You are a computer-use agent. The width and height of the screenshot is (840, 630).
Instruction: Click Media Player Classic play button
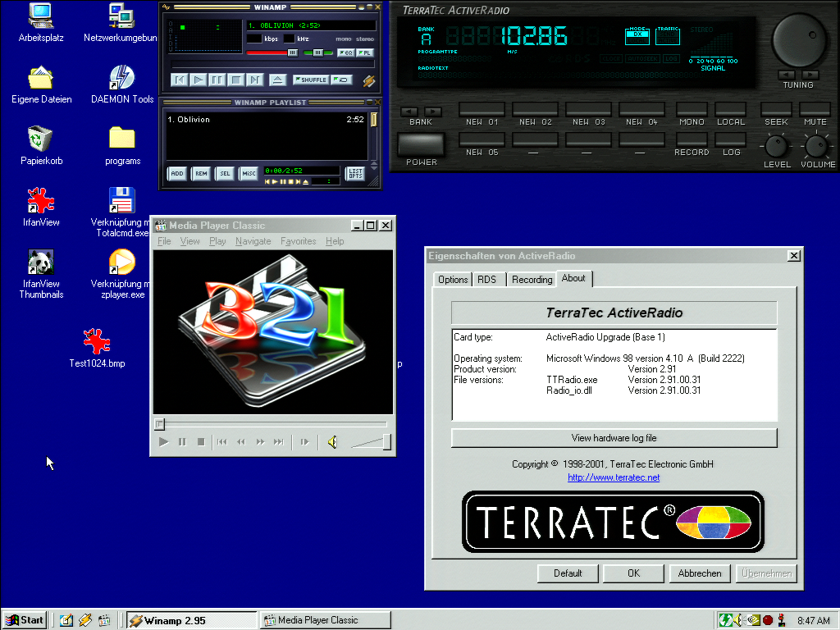(x=164, y=442)
